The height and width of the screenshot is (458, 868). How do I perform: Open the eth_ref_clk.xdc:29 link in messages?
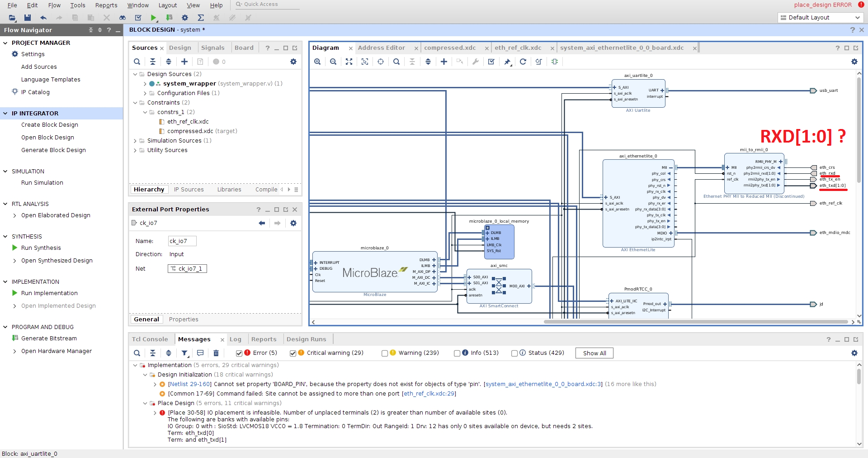pyautogui.click(x=430, y=394)
